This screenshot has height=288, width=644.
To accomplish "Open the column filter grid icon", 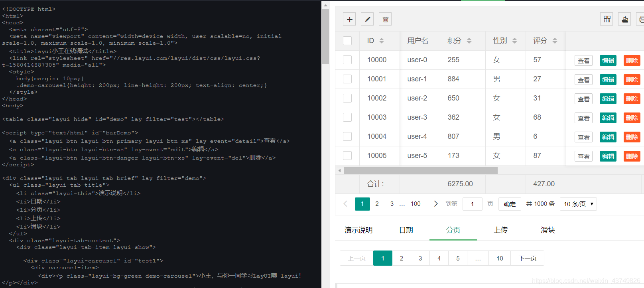I will (607, 19).
